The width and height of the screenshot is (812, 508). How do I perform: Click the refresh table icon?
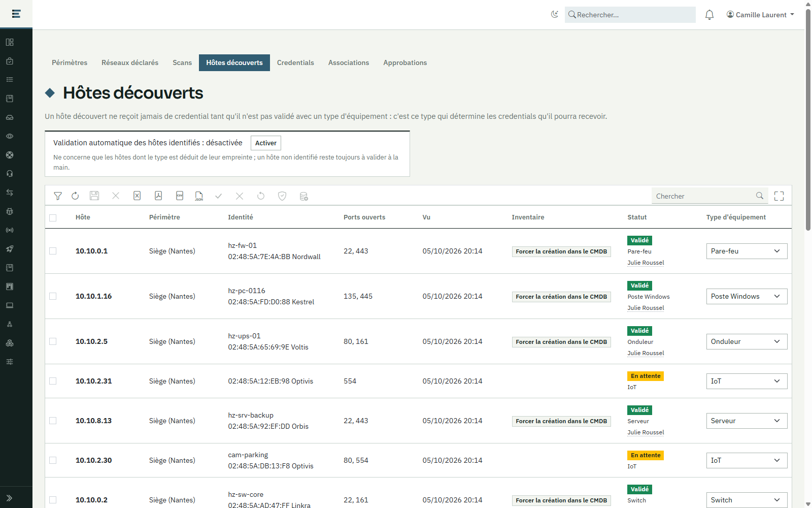tap(75, 196)
